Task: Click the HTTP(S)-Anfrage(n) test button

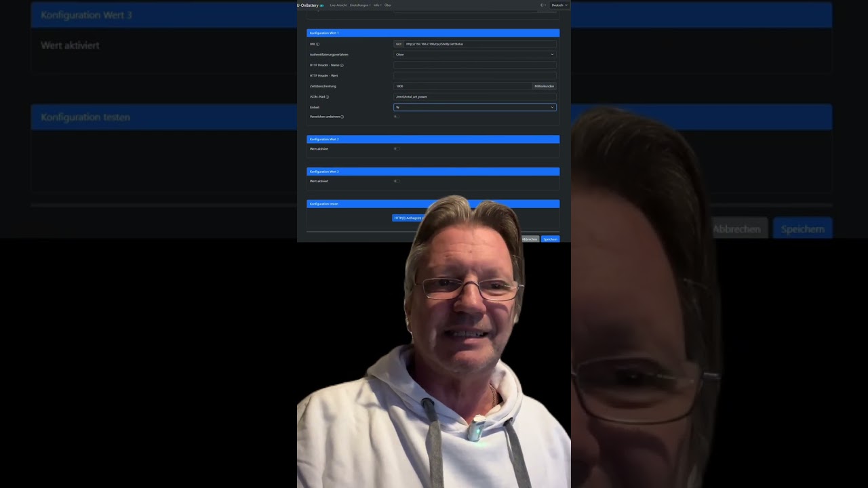Action: (x=408, y=218)
